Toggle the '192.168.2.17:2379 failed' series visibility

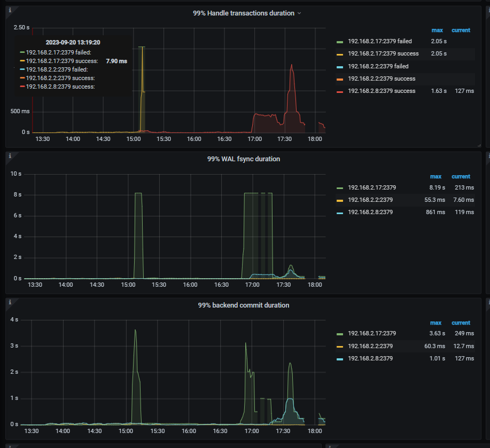(x=379, y=41)
